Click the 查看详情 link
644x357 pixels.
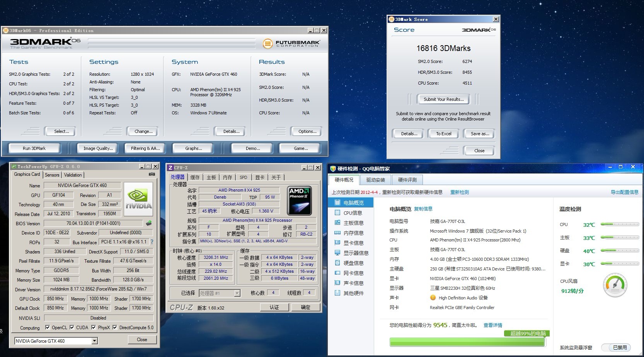[493, 325]
